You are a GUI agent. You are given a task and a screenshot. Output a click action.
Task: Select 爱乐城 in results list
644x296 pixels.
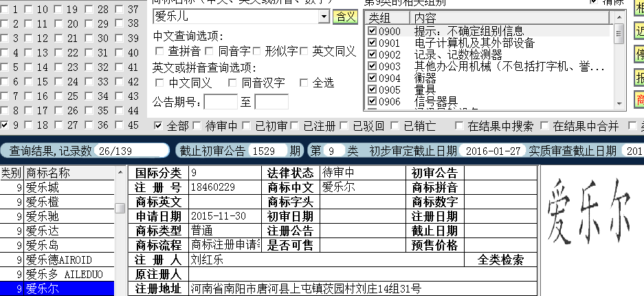pyautogui.click(x=57, y=188)
